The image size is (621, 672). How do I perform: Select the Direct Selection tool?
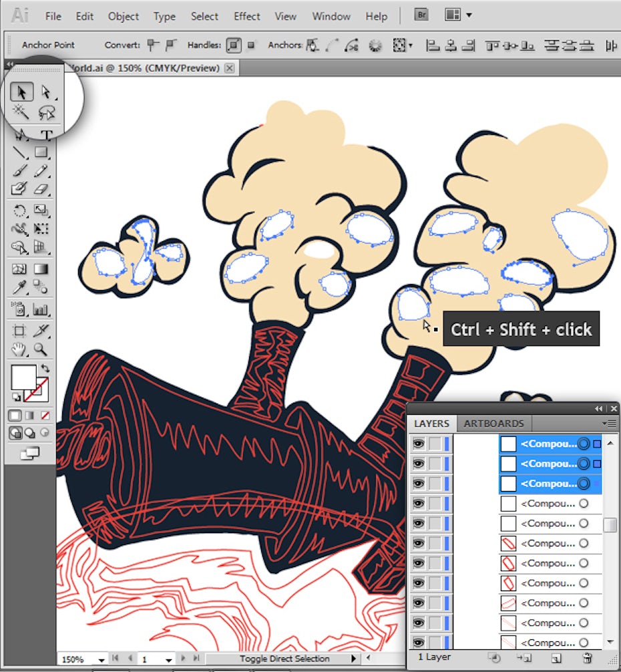point(46,92)
